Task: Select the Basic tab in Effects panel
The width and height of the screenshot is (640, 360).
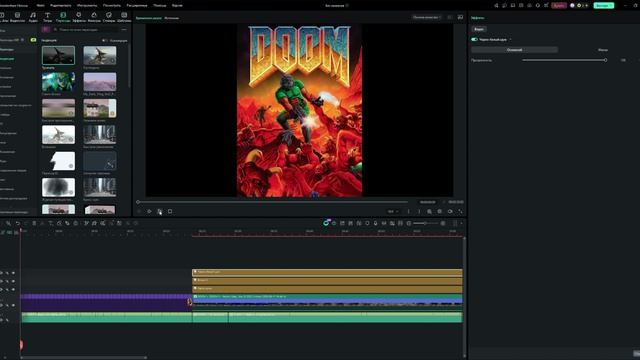Action: 514,50
